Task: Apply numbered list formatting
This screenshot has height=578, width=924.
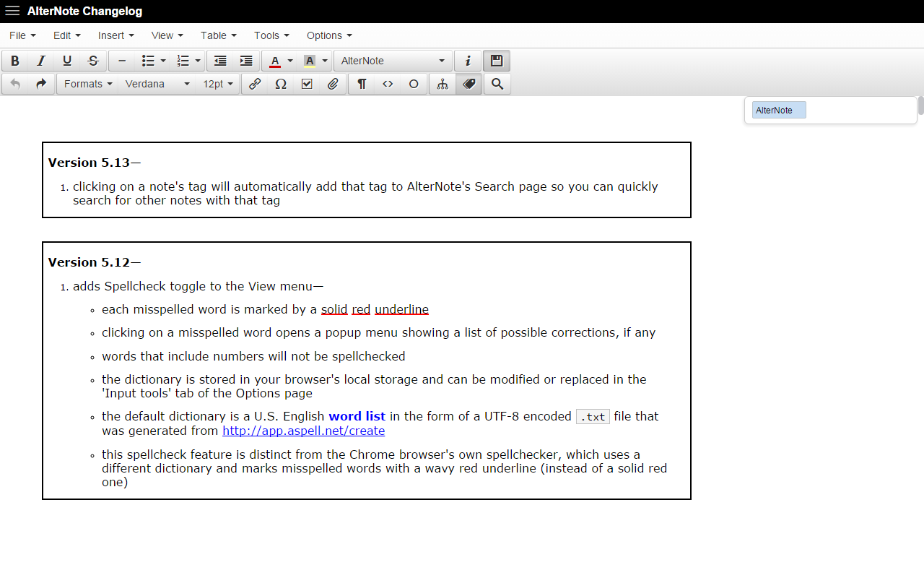Action: 183,61
